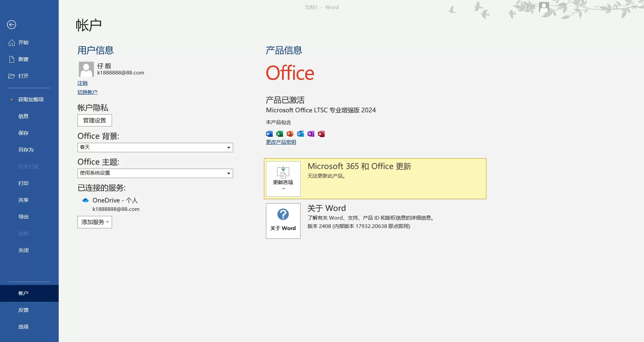Switch to the 反馈 sidebar item
Viewport: 644px width, 342px height.
click(23, 310)
